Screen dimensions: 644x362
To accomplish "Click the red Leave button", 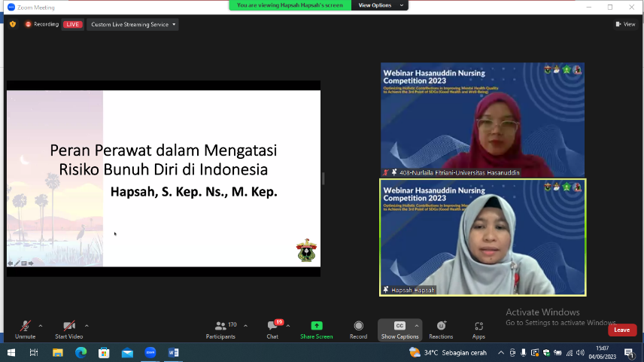I will pos(621,330).
